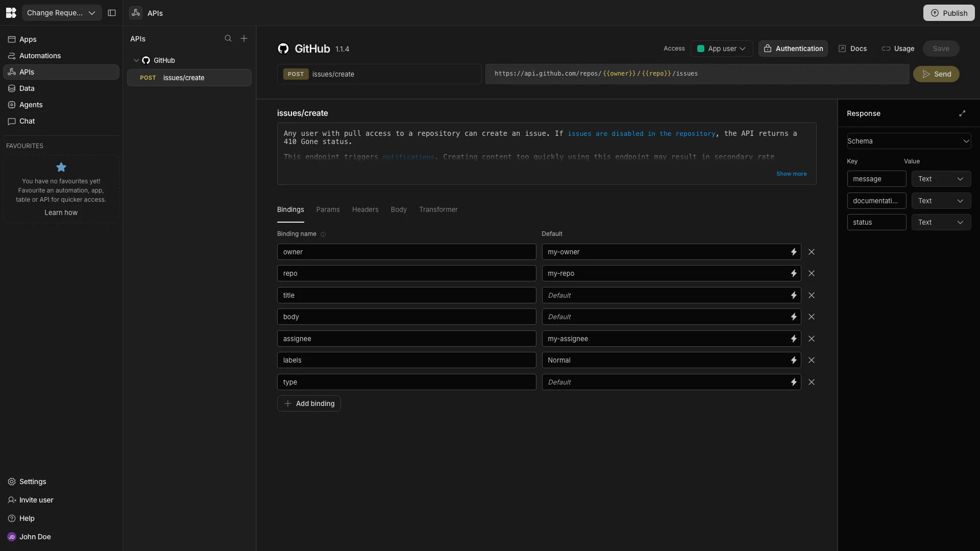This screenshot has height=551, width=980.
Task: Open the John Doe user avatar
Action: [x=12, y=537]
